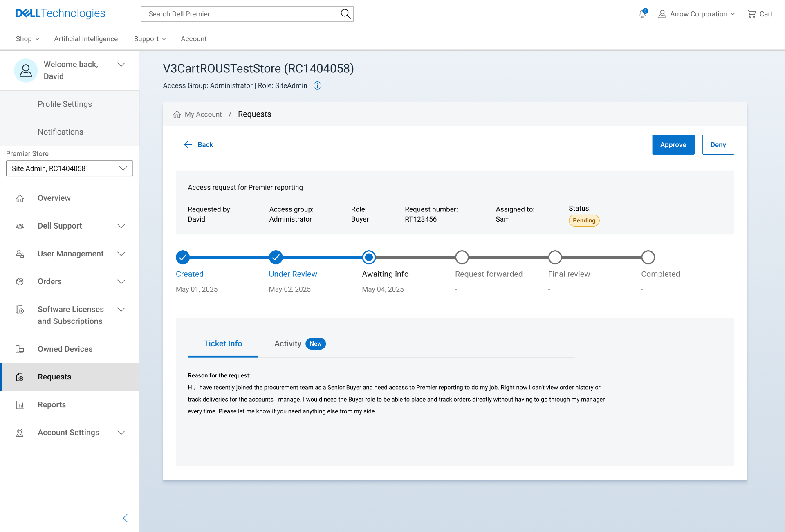Click the Requests breadcrumb text
The image size is (785, 532).
254,114
